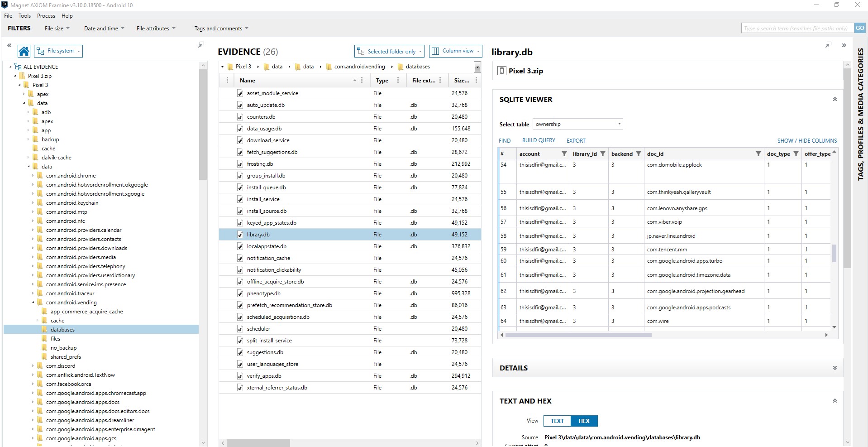Viewport: 868px width, 447px height.
Task: Collapse the left navigation pane with the double chevron
Action: click(9, 45)
